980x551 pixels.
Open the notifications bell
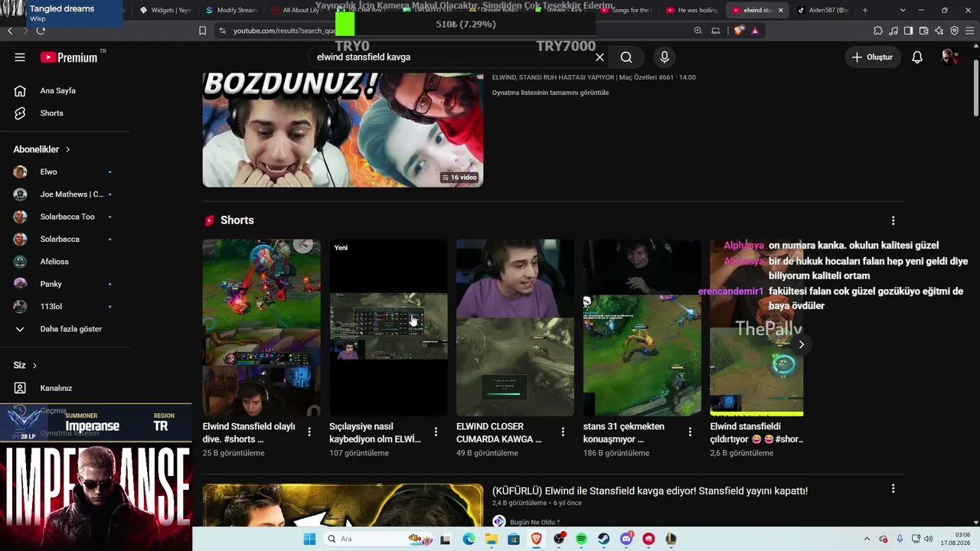pyautogui.click(x=917, y=57)
